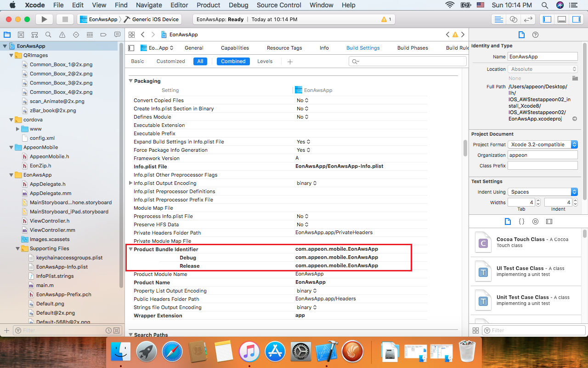Click the warning count in activity bar
Viewport: 588px width, 368px height.
[386, 19]
